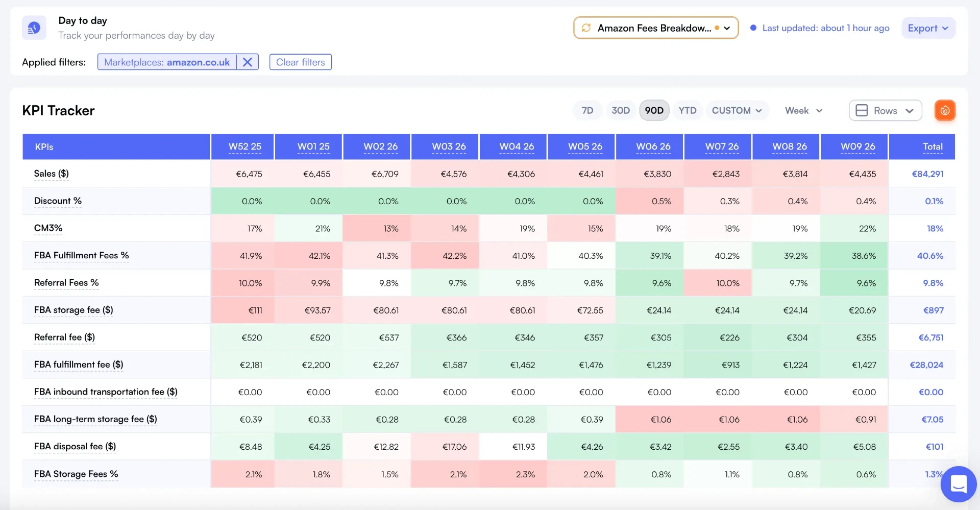The image size is (980, 510).
Task: Click the Sales ($) row label
Action: [52, 174]
